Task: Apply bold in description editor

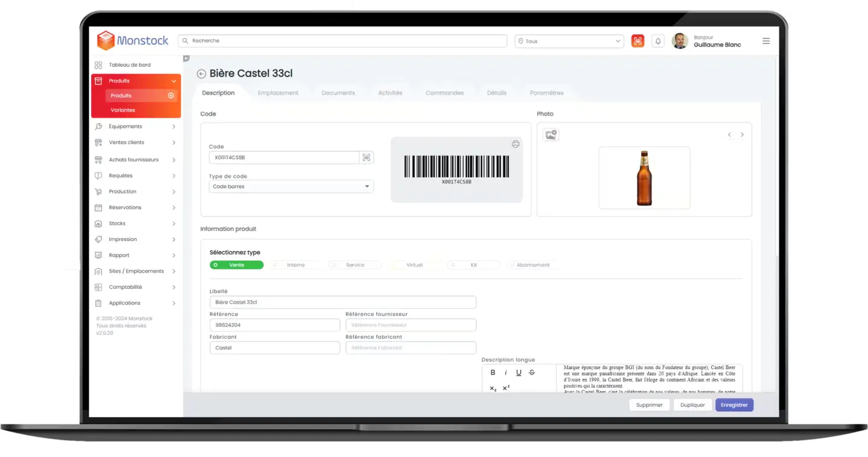Action: (493, 373)
